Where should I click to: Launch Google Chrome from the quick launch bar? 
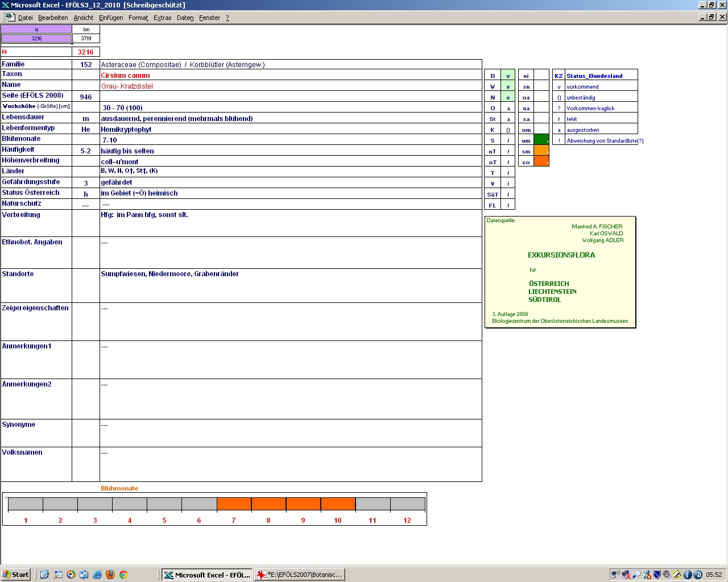tap(123, 575)
